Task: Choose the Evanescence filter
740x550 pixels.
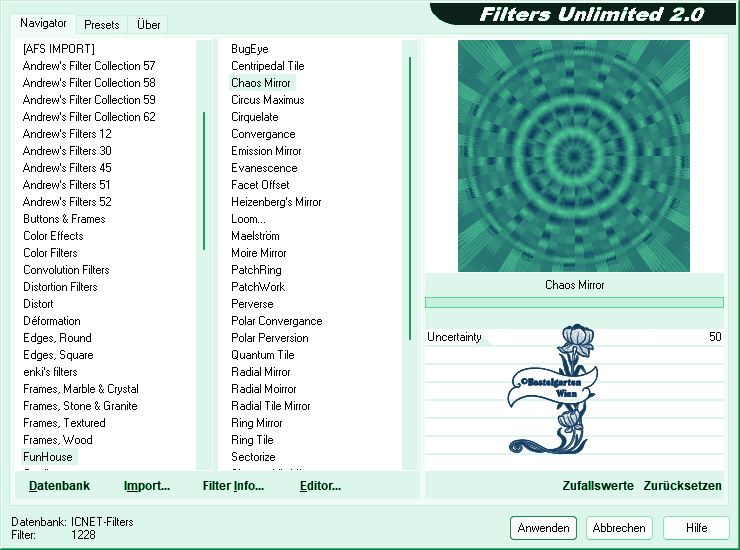Action: point(264,168)
